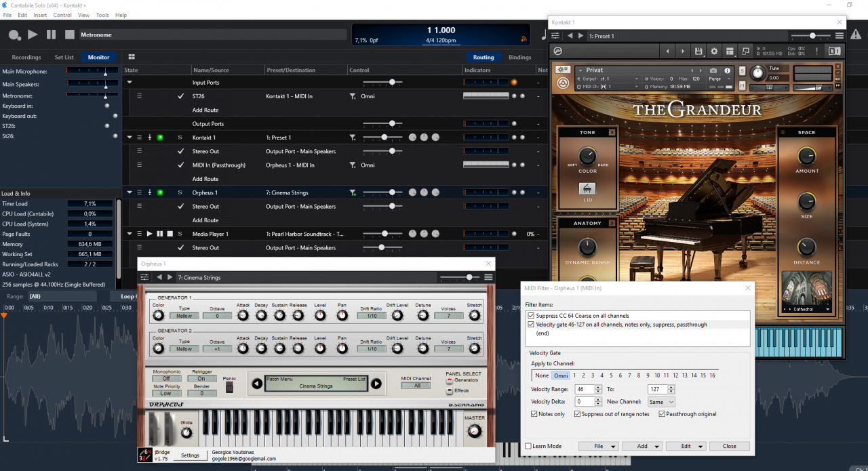
Task: Collapse the Kontakt 1 rack
Action: pos(130,138)
